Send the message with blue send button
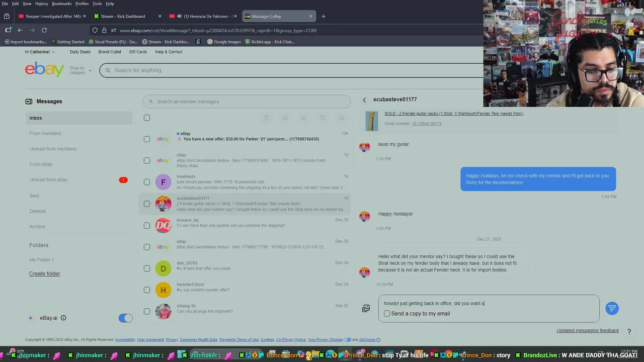This screenshot has width=644, height=362. click(x=612, y=308)
